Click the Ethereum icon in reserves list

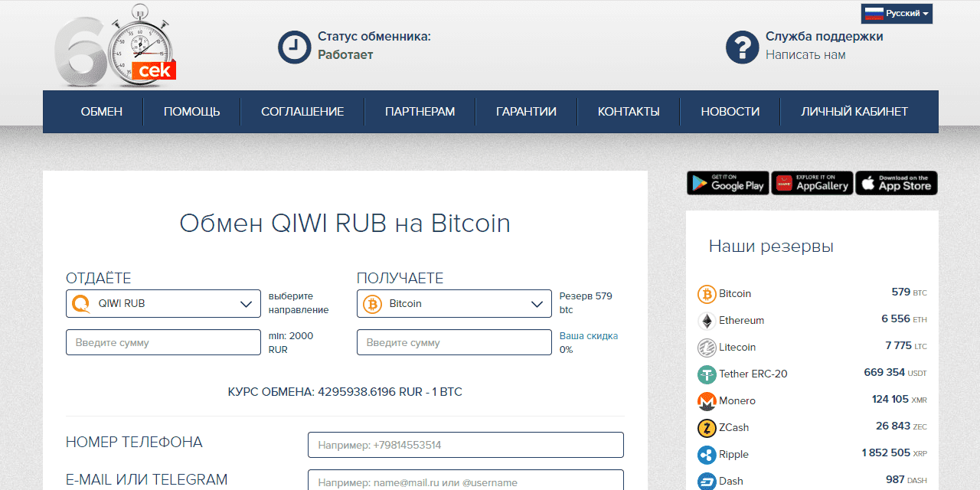[707, 321]
